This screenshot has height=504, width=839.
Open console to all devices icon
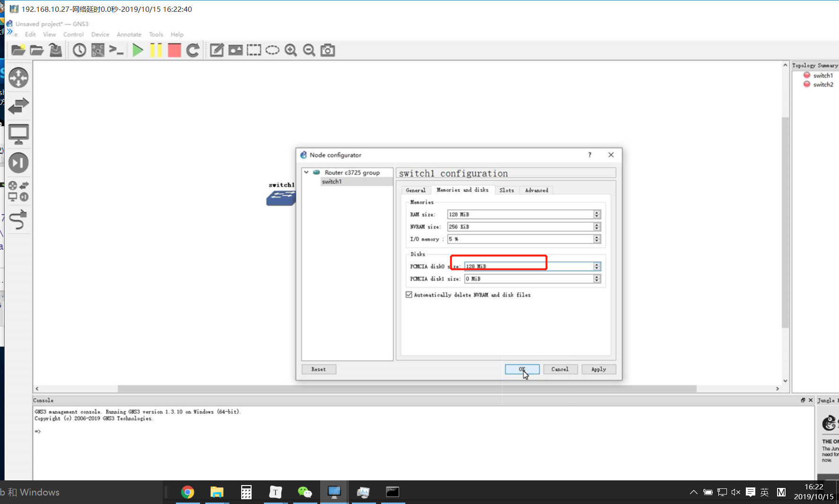click(116, 50)
